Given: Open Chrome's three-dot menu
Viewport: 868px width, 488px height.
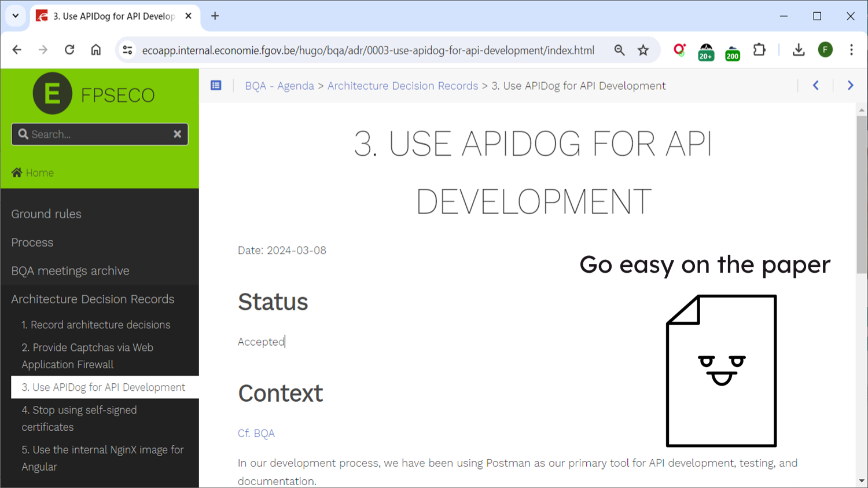Looking at the screenshot, I should 851,50.
